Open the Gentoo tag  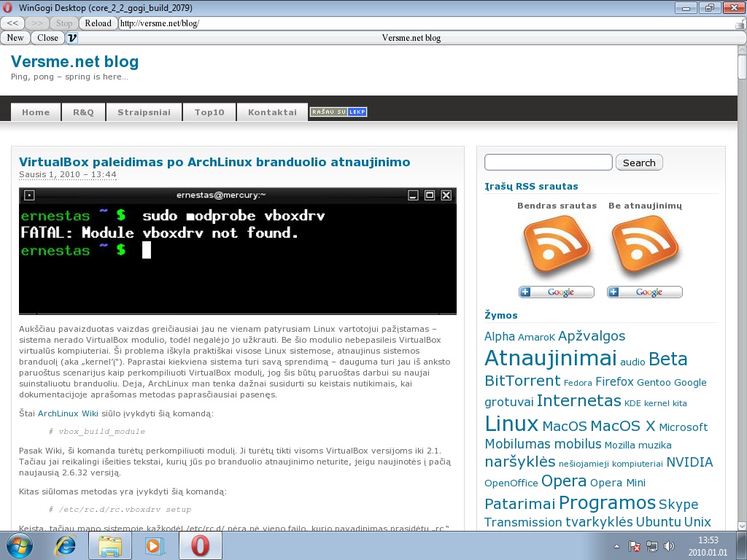[654, 382]
